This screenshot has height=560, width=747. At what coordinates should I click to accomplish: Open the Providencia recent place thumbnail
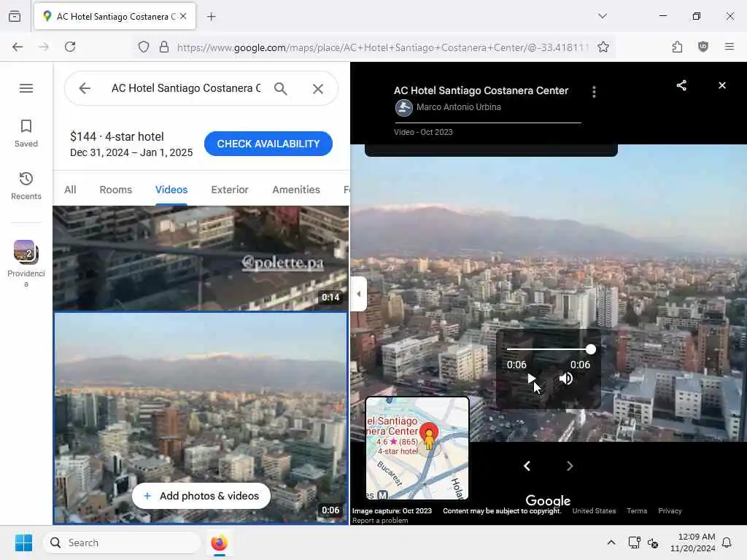click(26, 263)
